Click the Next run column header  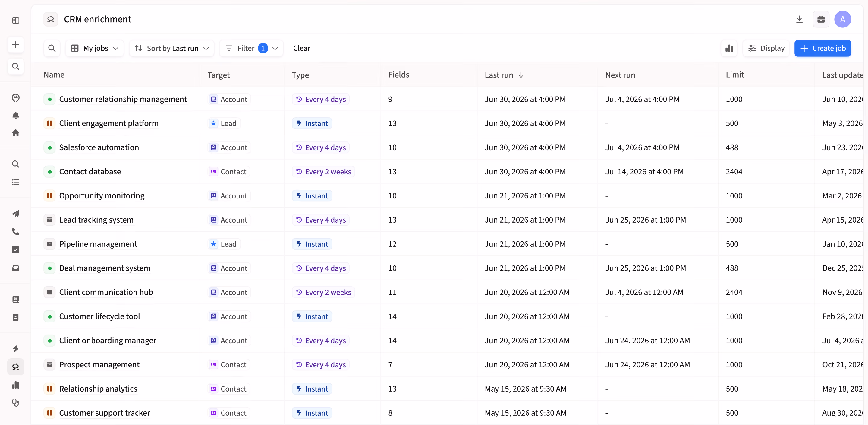[620, 75]
